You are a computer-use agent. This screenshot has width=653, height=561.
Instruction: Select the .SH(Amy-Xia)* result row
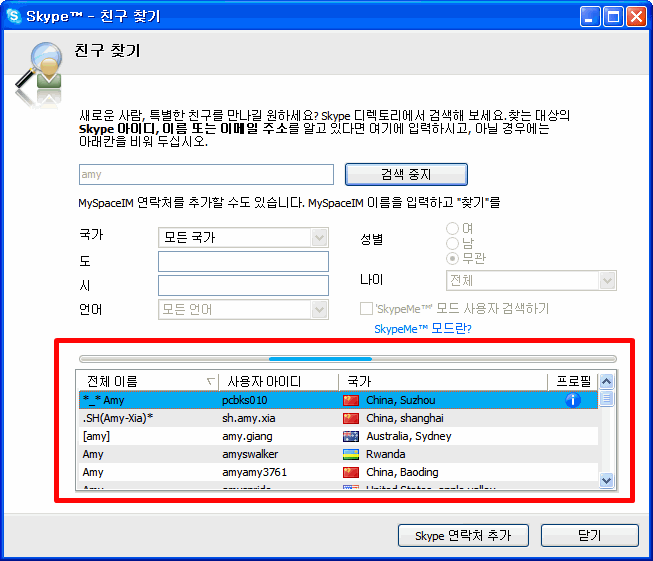pyautogui.click(x=338, y=418)
